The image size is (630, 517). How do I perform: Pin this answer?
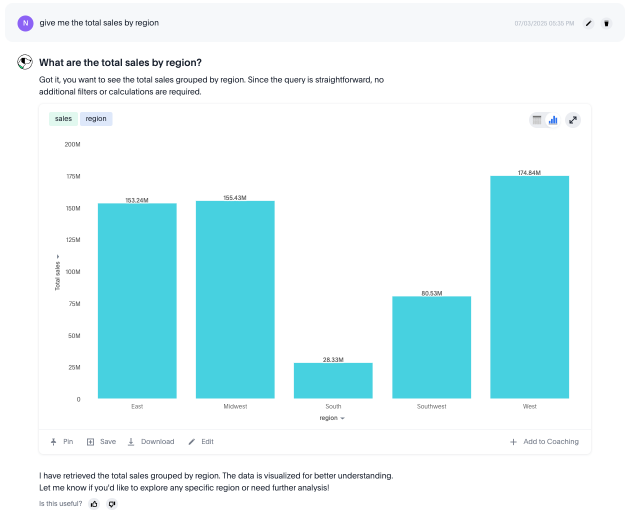(62, 441)
